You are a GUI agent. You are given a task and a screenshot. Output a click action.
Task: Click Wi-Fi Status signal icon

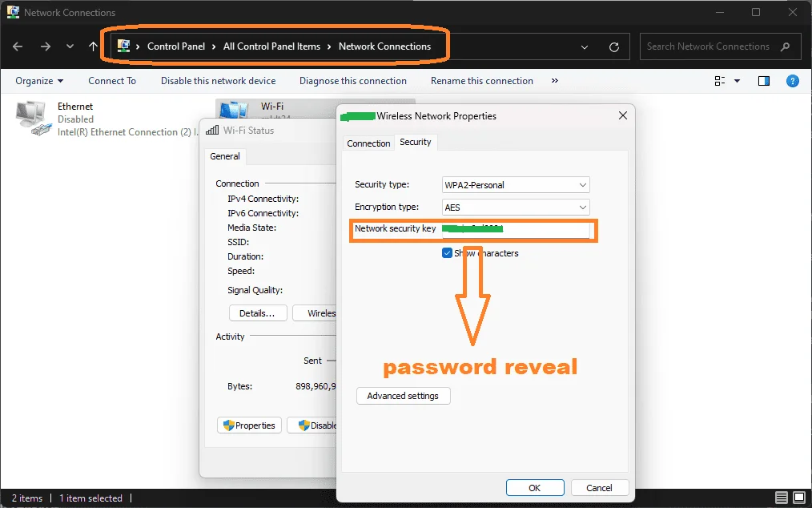212,130
